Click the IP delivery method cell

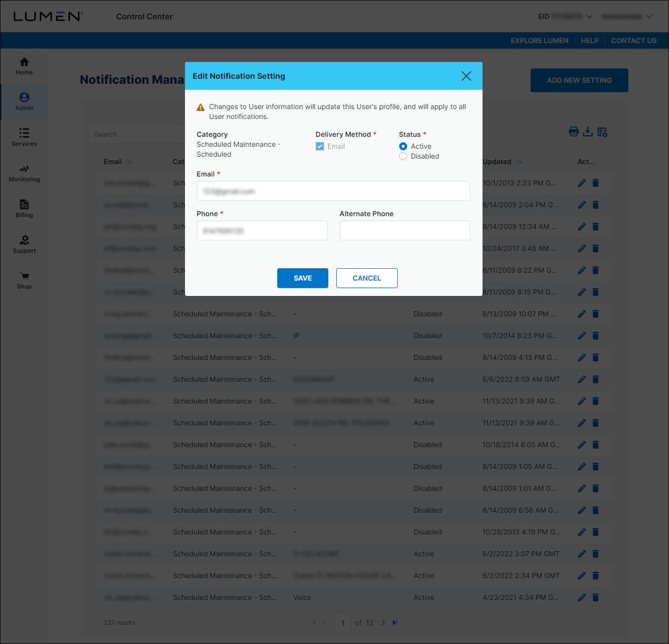[296, 336]
